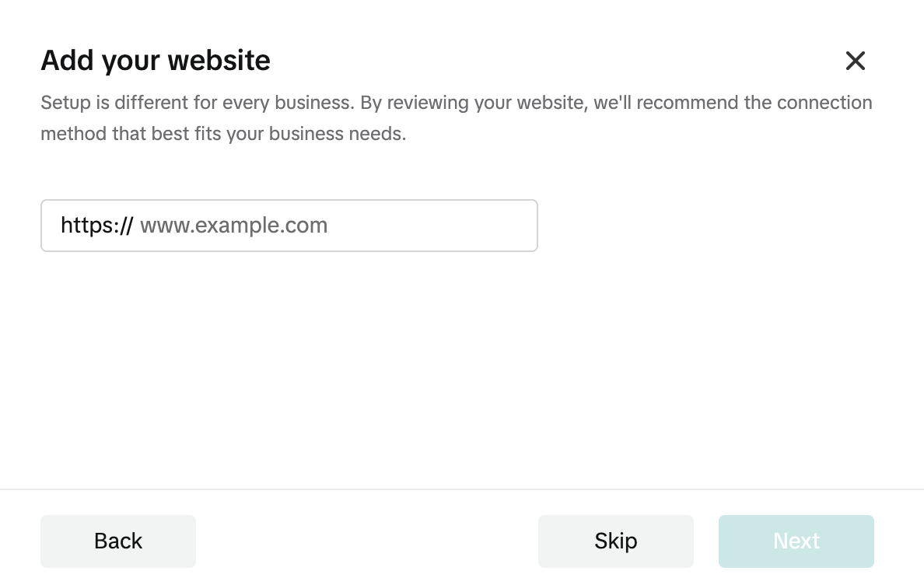Screen dimensions: 924x585
Task: Click the https:// prefix label
Action: pos(96,226)
